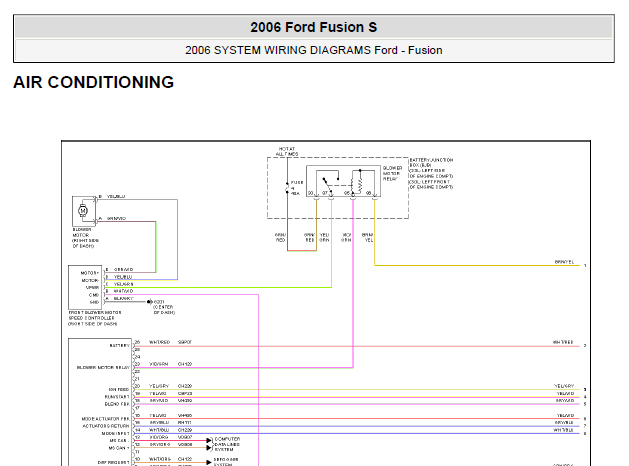Click the MS CAN + arrowhead to data lines
Viewport: 629px width, 466px height.
point(209,448)
